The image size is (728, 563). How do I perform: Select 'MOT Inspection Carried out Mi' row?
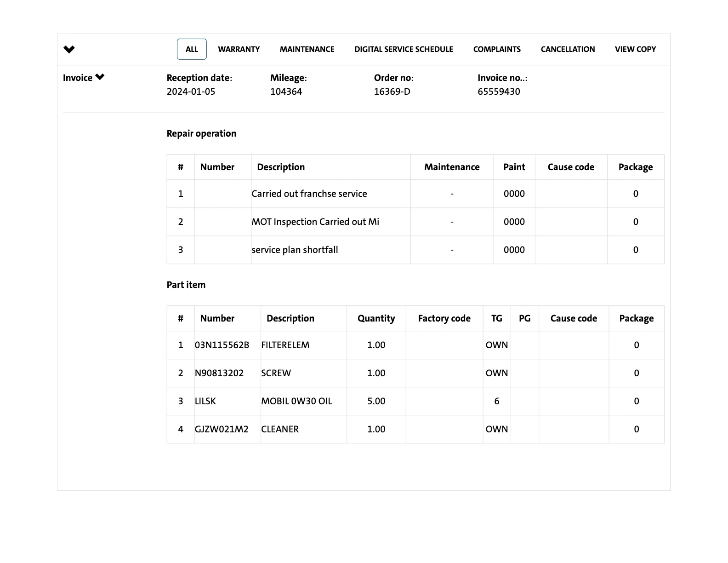pyautogui.click(x=315, y=222)
